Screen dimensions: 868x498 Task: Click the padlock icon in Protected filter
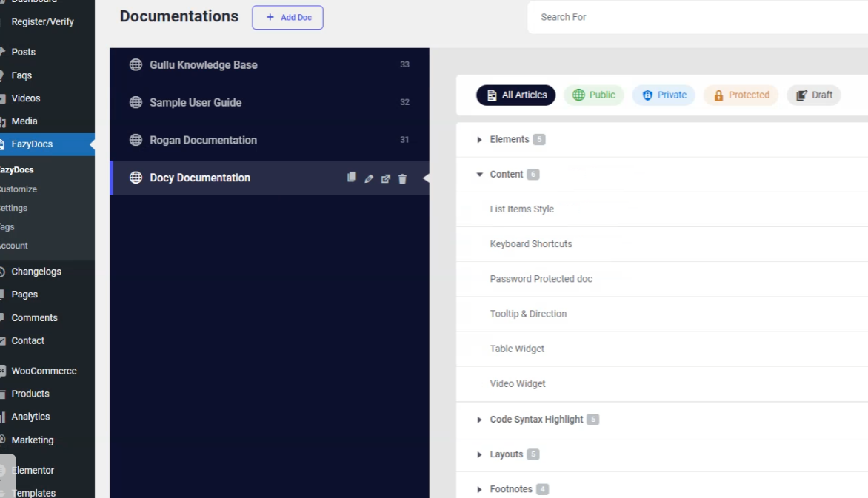(x=718, y=95)
